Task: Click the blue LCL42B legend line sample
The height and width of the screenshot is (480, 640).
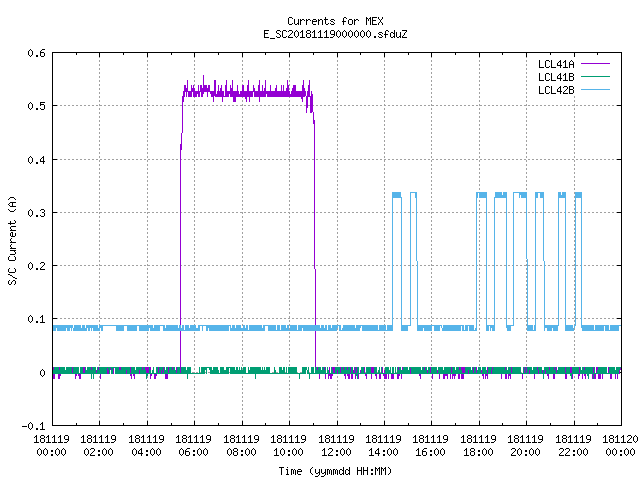Action: (595, 90)
